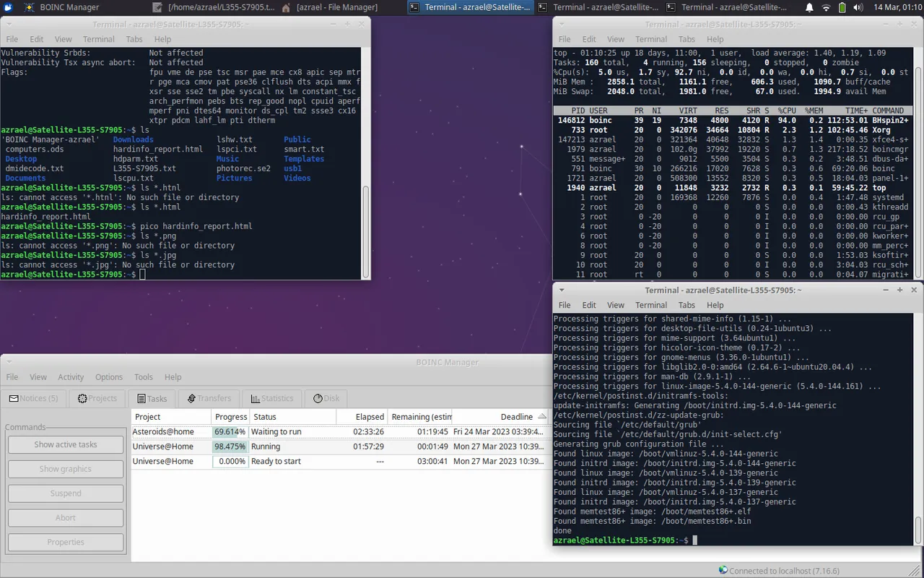
Task: Click elapsed time 02:33:26 cell
Action: point(368,432)
